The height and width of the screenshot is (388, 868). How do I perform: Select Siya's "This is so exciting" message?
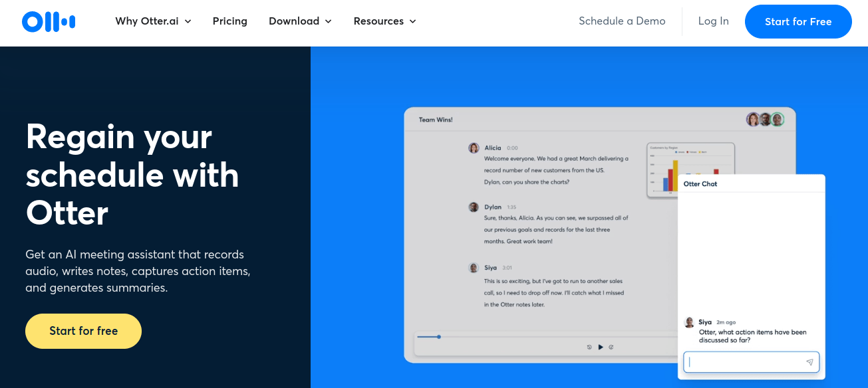[x=554, y=292]
